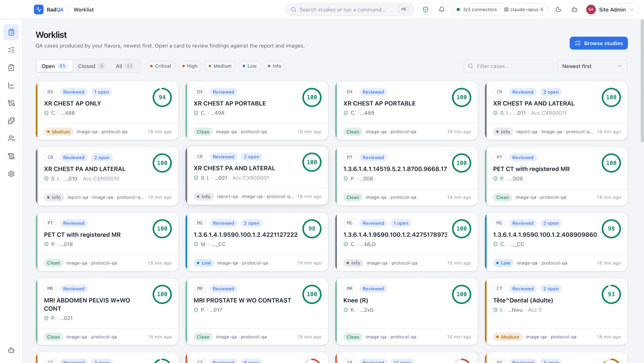
Task: Open notifications bell icon
Action: click(x=442, y=10)
